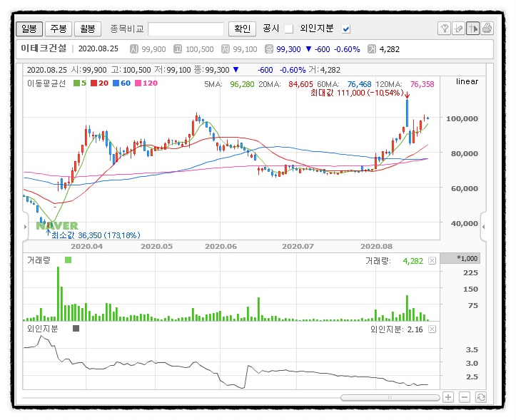The height and width of the screenshot is (420, 516).
Task: Click the 최소값 36,350 minimum label
Action: [96, 235]
